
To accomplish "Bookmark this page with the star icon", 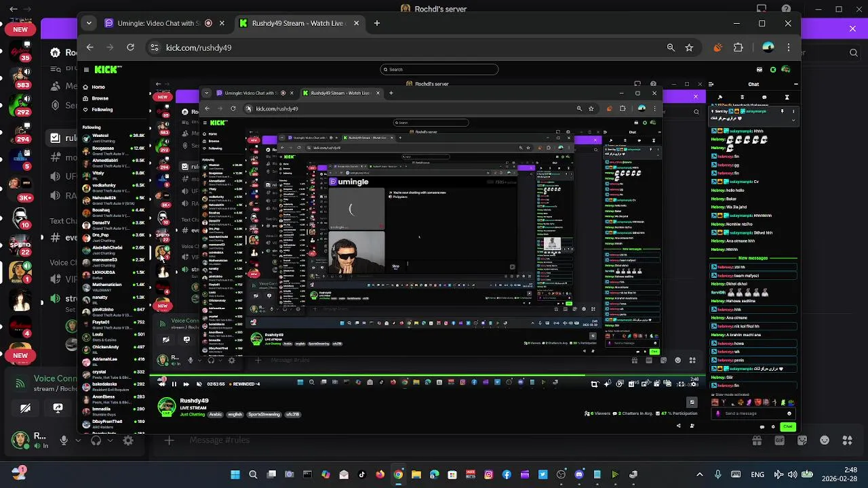I will 689,47.
